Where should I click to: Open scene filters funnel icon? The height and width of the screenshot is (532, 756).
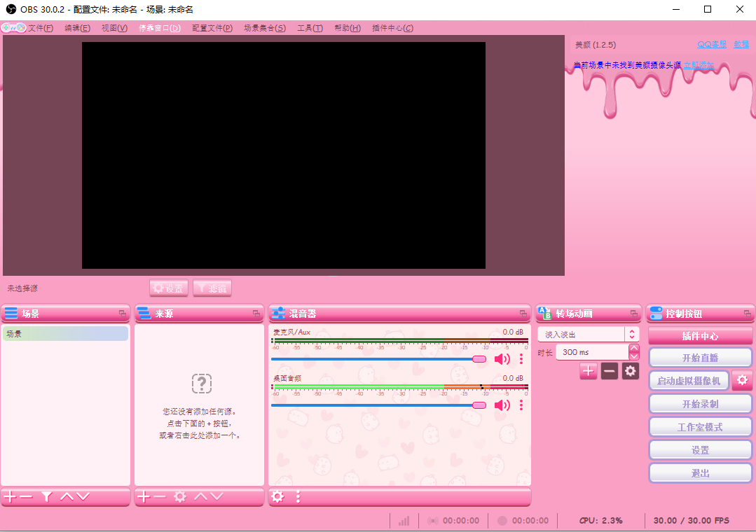(x=47, y=496)
